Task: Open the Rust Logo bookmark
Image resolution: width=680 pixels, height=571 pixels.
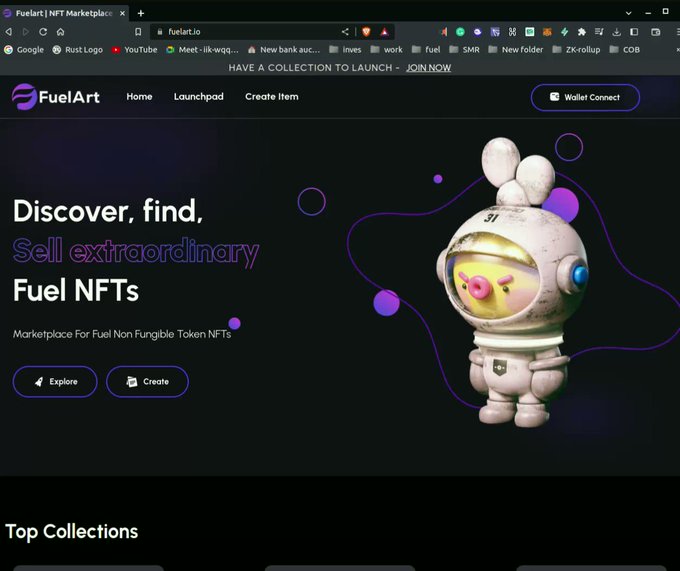Action: [78, 49]
